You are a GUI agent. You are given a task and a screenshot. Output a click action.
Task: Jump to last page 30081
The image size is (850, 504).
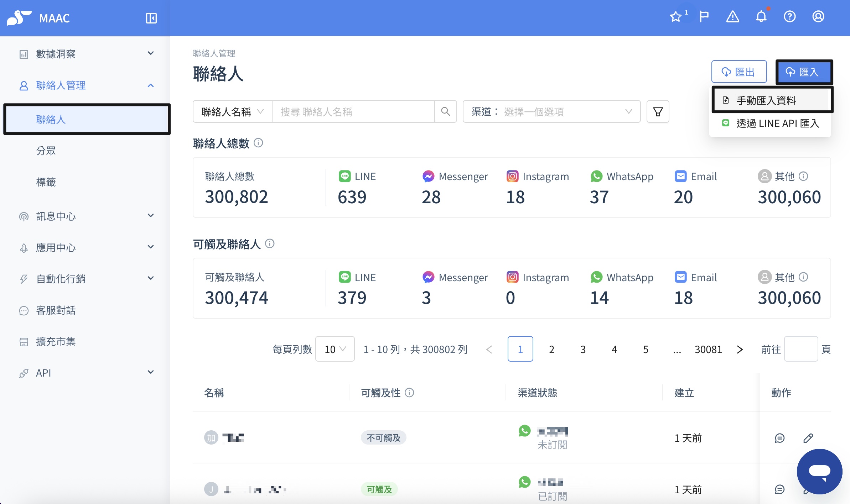pyautogui.click(x=709, y=349)
